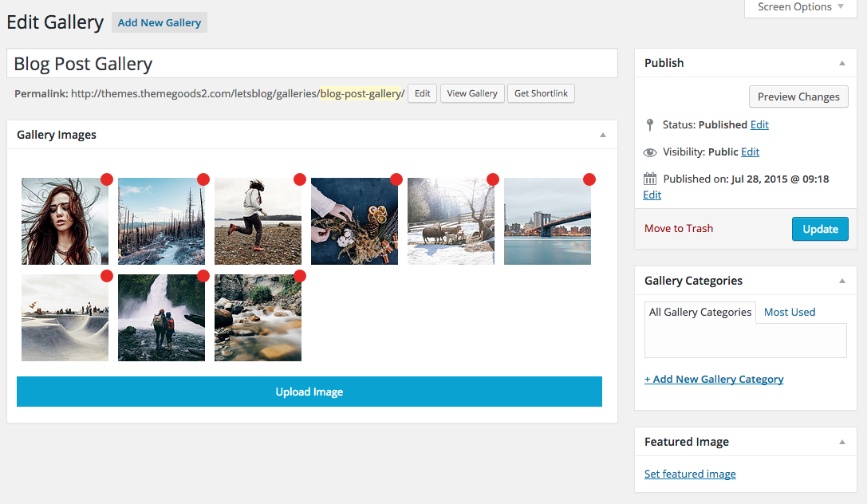Remove the running girl photo with red dot
The width and height of the screenshot is (867, 504).
tap(300, 179)
